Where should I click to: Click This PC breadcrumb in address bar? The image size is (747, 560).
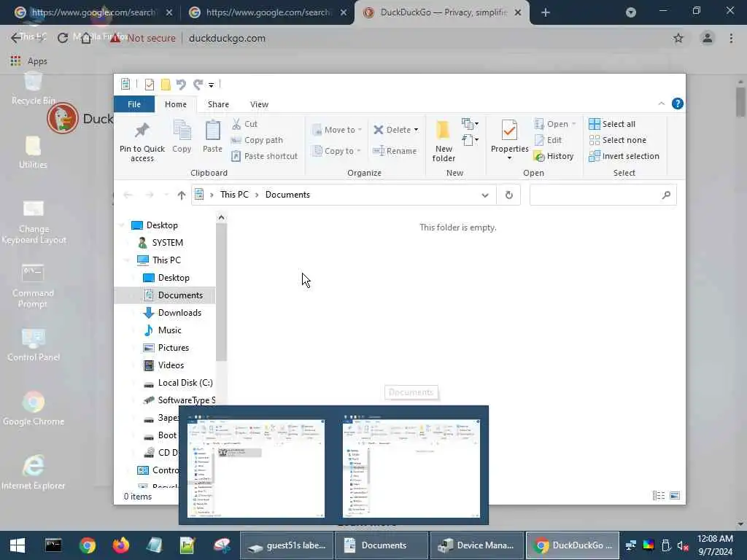pos(234,195)
